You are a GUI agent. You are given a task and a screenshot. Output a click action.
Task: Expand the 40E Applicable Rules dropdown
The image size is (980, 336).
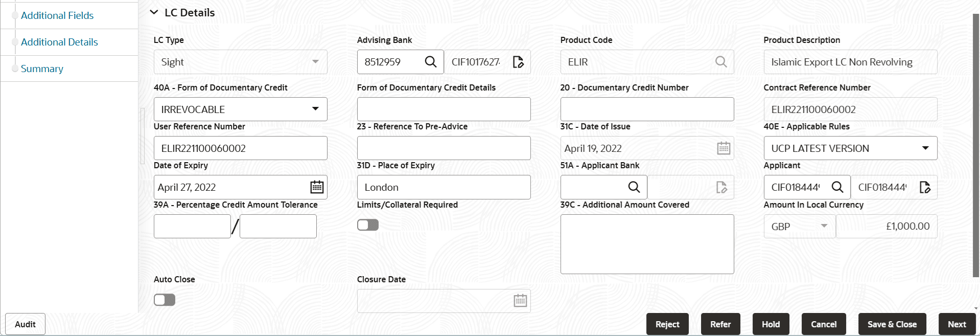coord(926,148)
